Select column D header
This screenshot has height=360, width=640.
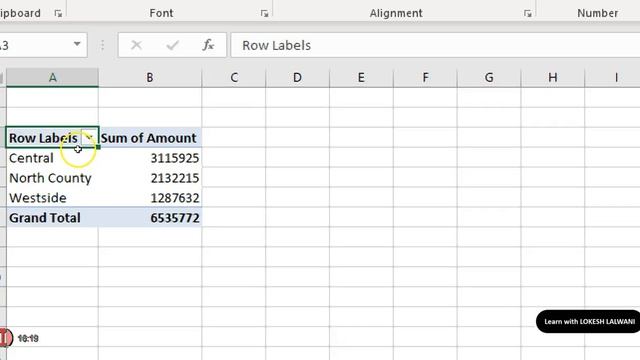pyautogui.click(x=297, y=78)
